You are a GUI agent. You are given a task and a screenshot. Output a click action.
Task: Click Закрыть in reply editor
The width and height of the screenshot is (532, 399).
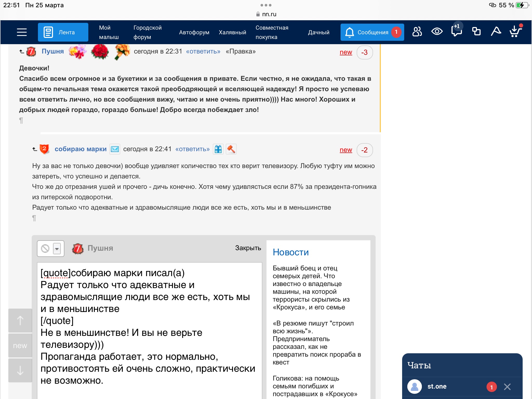(x=248, y=248)
